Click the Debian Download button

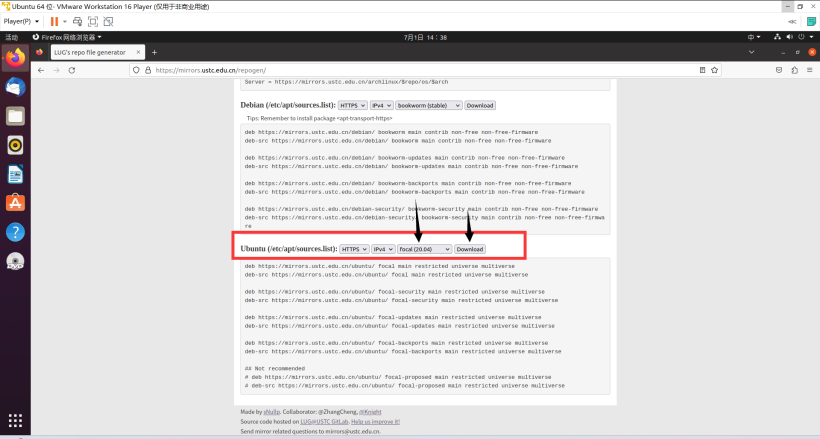[480, 105]
